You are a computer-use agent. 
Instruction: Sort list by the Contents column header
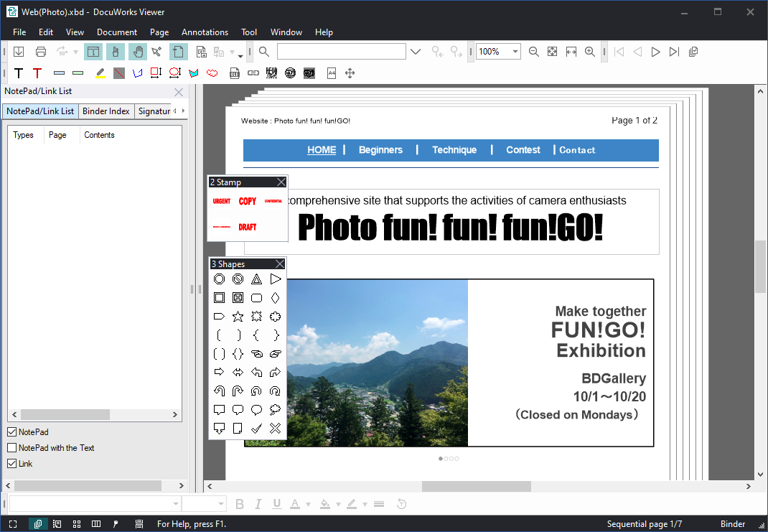tap(99, 135)
